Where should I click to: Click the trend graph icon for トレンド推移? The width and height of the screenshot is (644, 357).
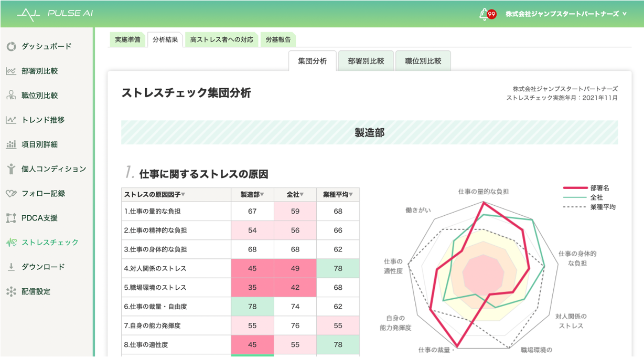pos(11,120)
